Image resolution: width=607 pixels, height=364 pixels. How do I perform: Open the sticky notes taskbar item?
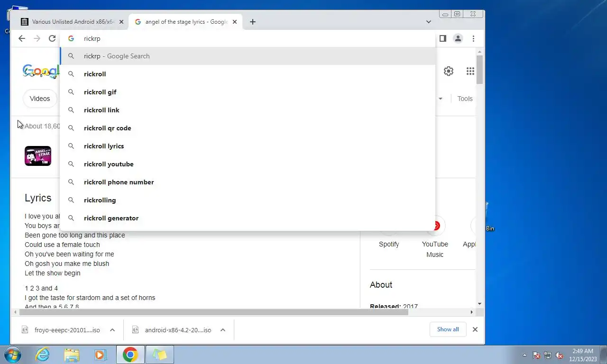[x=160, y=355]
